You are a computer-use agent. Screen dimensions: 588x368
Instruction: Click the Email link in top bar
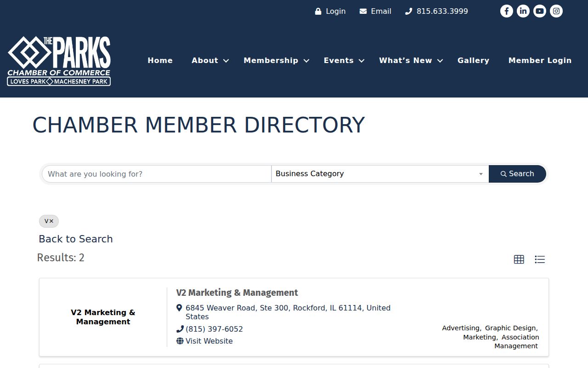point(381,11)
